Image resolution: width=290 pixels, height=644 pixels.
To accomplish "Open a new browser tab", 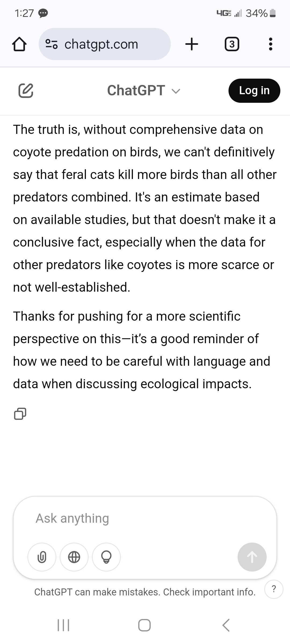I will click(192, 44).
